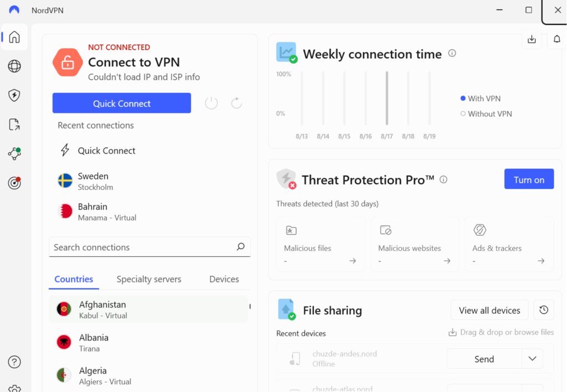Viewport: 567px width, 392px height.
Task: Open Ads & trackers details arrow
Action: (541, 261)
